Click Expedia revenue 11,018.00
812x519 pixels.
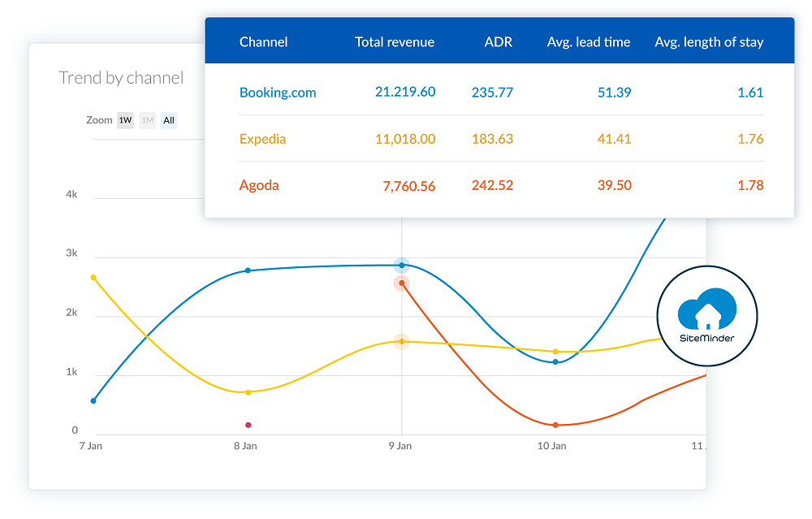pos(405,139)
